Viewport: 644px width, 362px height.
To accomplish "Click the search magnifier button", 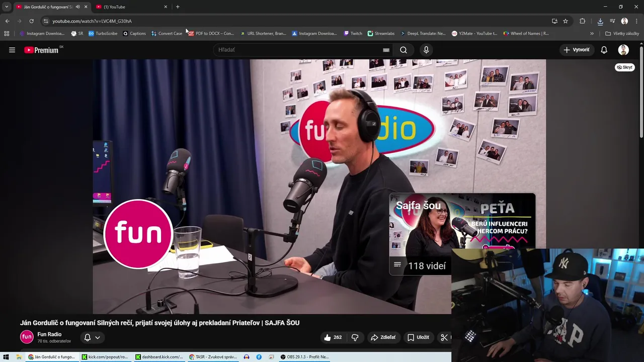I will [404, 50].
